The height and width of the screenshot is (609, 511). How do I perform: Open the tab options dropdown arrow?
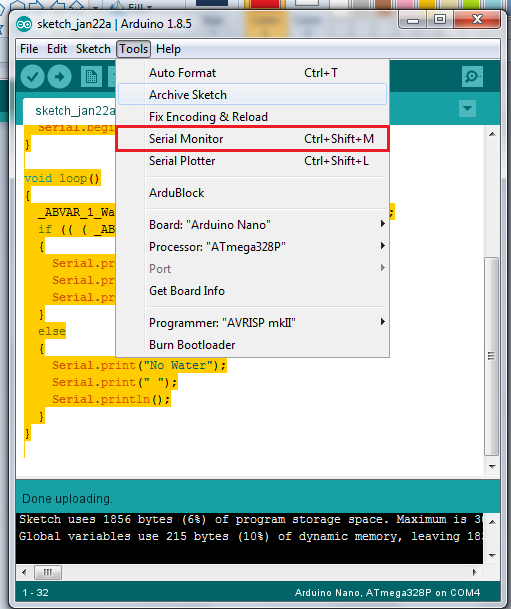467,108
